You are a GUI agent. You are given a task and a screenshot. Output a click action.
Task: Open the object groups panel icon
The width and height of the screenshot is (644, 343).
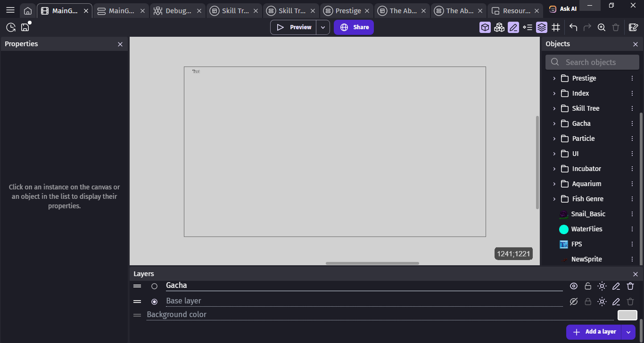click(x=499, y=27)
